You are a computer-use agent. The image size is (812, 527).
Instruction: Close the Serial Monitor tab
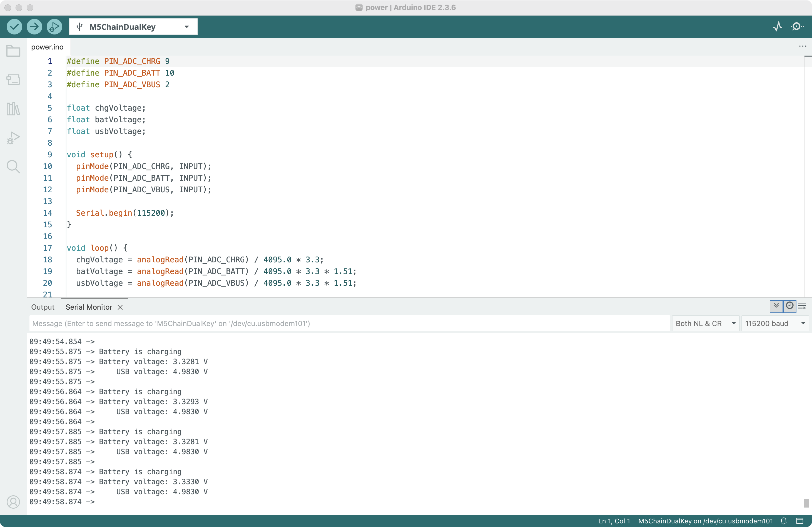pyautogui.click(x=120, y=307)
